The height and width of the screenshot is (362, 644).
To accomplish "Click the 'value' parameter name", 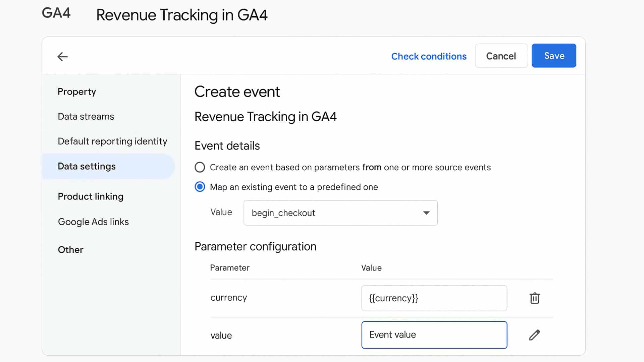I will click(221, 335).
